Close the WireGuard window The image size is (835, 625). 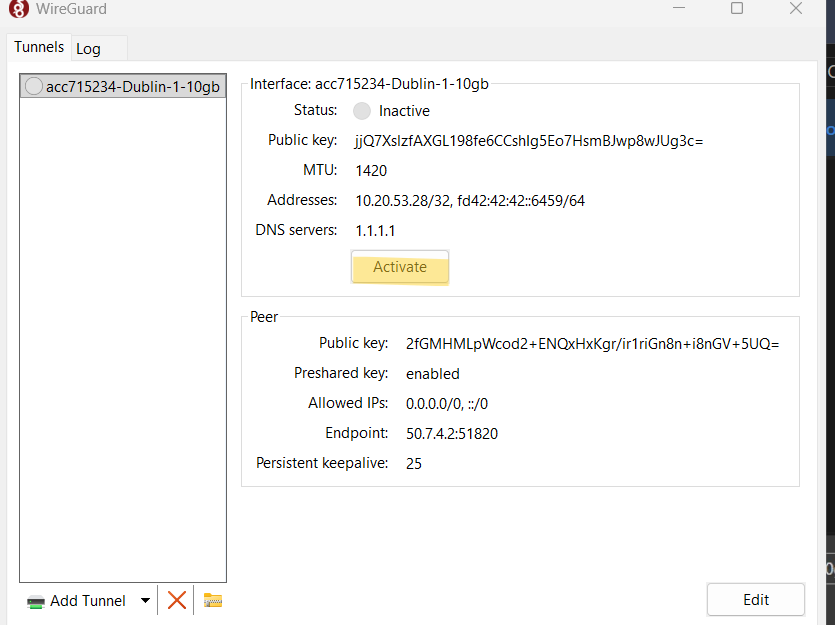pyautogui.click(x=796, y=8)
